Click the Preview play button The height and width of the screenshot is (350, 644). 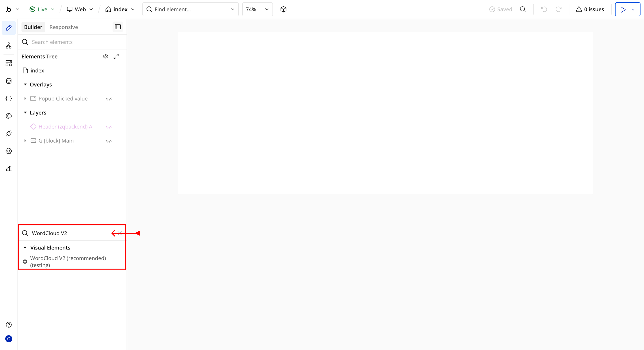coord(623,9)
